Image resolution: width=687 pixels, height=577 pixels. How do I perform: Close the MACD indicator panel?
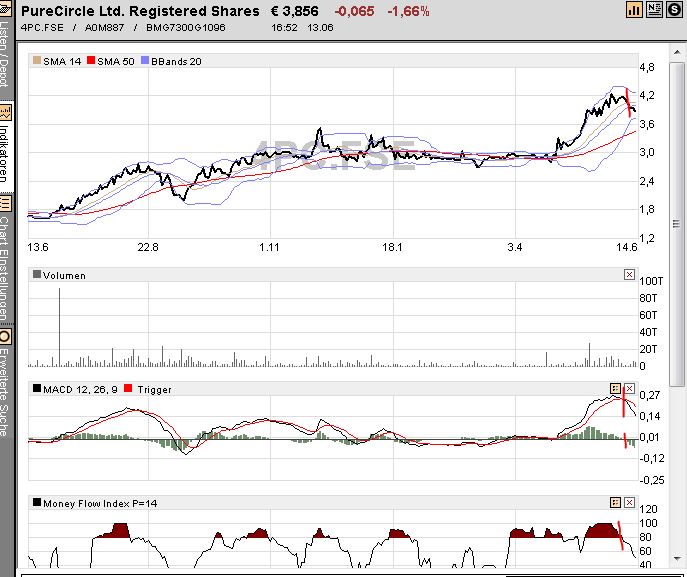click(x=629, y=388)
